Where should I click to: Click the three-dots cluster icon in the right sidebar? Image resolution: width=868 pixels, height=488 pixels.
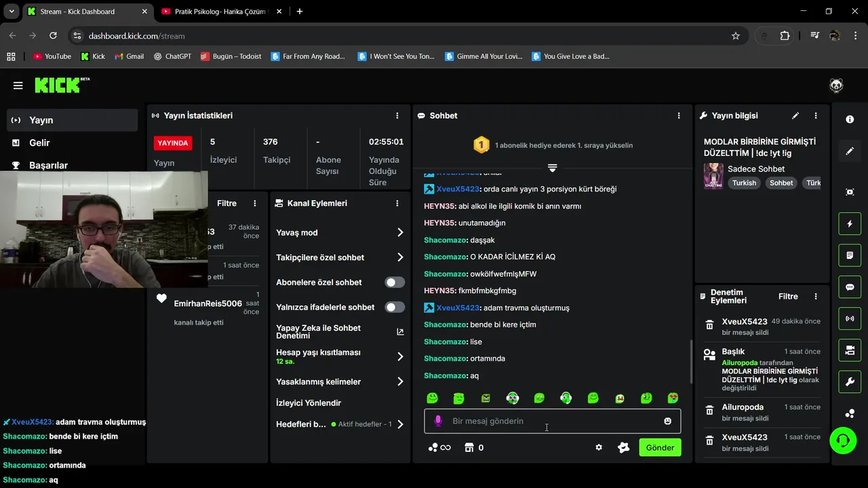tap(850, 413)
